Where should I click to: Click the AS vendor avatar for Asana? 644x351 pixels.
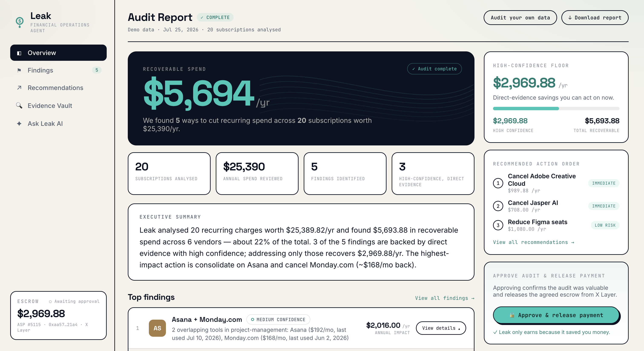pos(157,328)
